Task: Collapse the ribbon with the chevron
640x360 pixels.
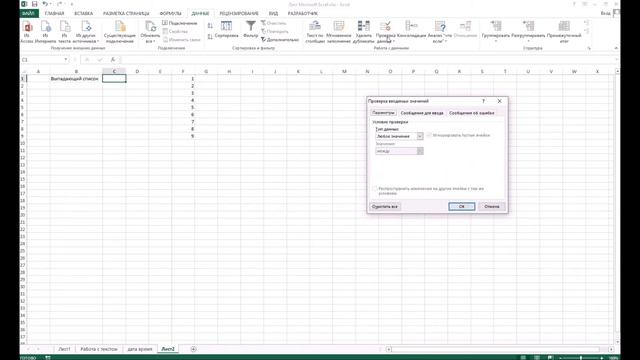Action: (x=616, y=48)
